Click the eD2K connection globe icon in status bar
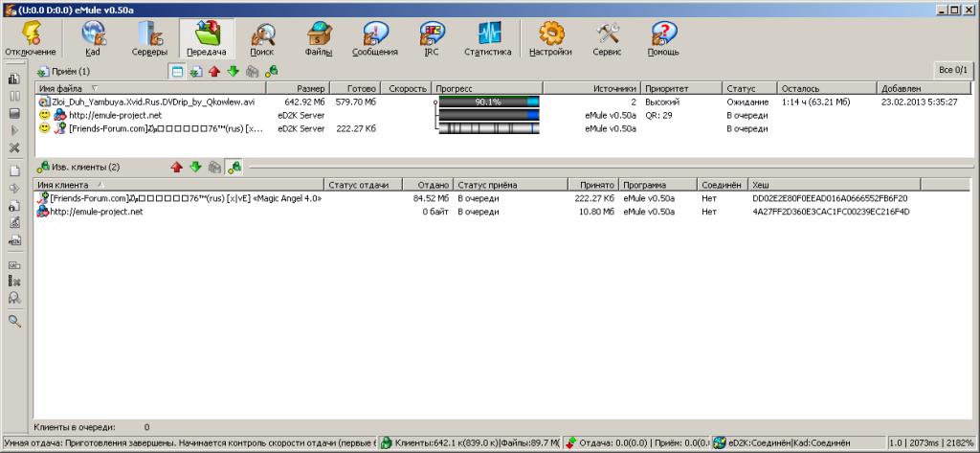Image resolution: width=980 pixels, height=453 pixels. click(x=719, y=443)
